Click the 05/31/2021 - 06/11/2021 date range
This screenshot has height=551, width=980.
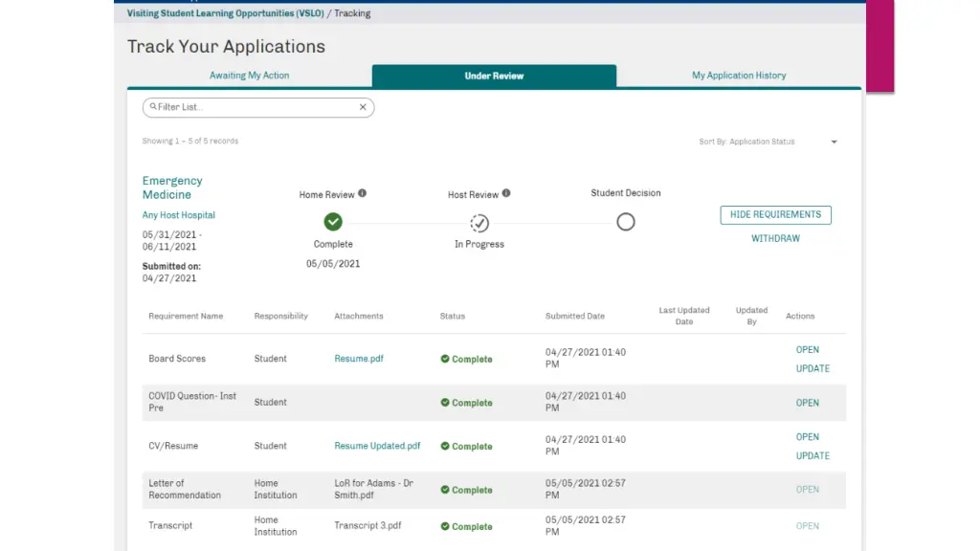point(172,240)
